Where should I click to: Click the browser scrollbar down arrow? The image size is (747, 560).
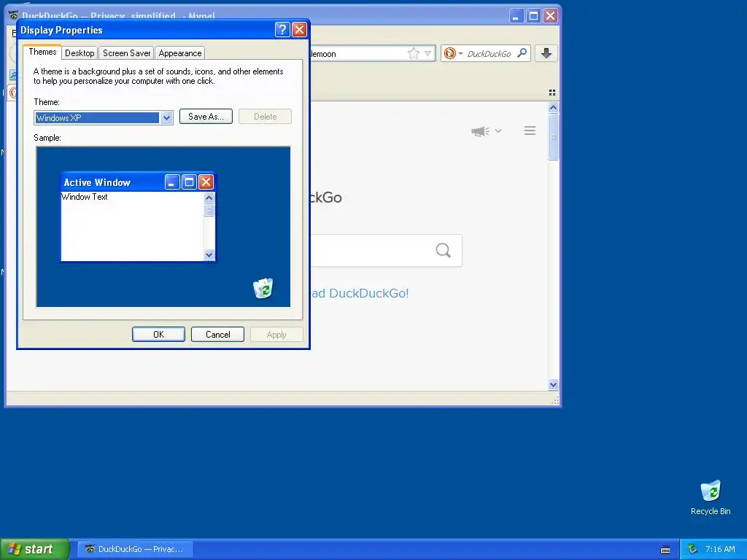click(x=553, y=384)
